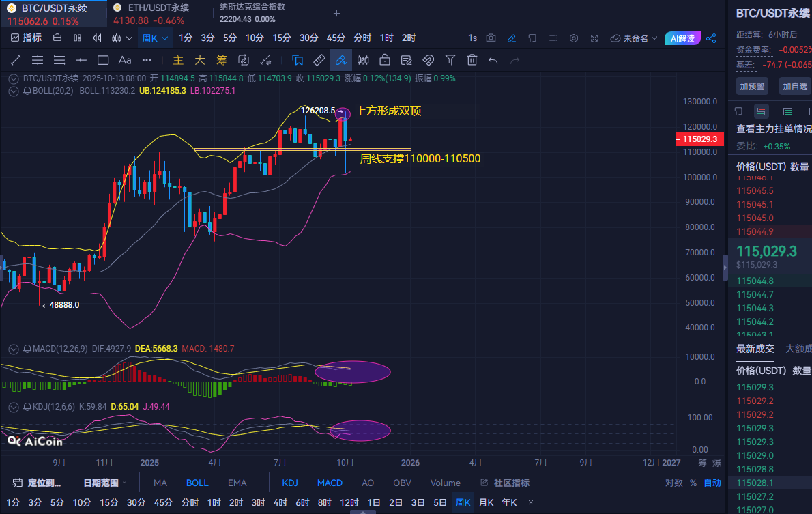Screen dimensions: 812x514
Task: Click the unlock padlock drawings icon
Action: pos(384,60)
